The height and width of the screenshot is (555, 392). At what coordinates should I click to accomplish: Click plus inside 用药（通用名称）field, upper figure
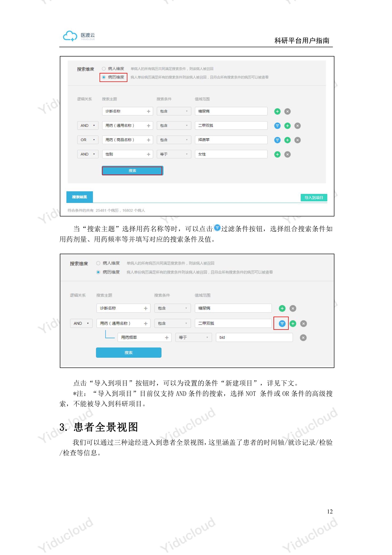(x=148, y=126)
